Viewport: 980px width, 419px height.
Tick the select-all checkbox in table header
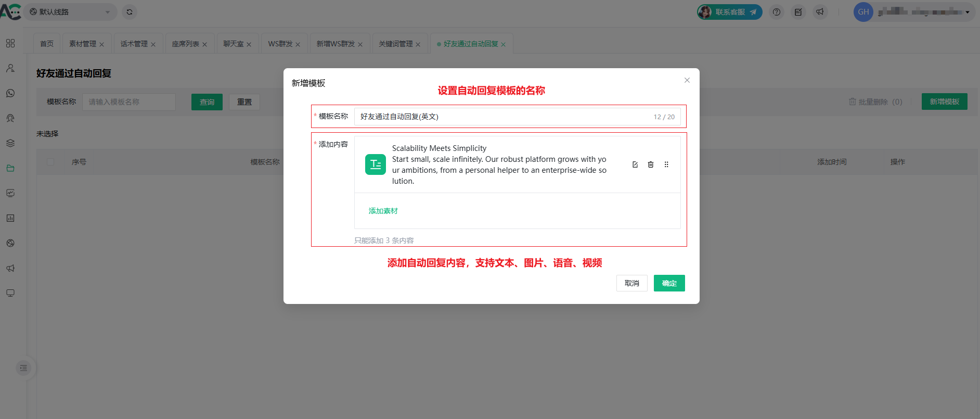pyautogui.click(x=50, y=162)
